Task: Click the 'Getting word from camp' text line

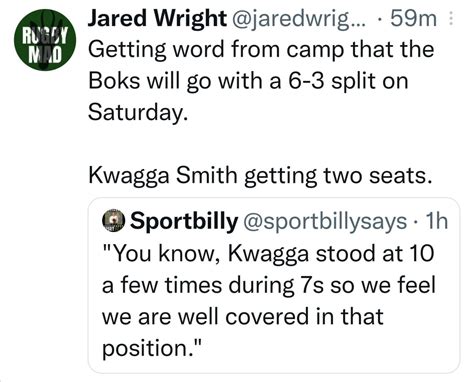Action: (261, 50)
